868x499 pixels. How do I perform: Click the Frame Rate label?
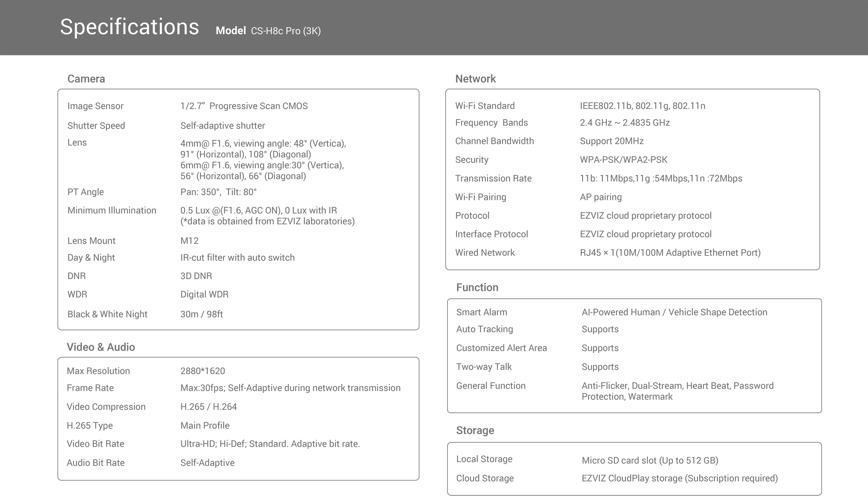pyautogui.click(x=90, y=388)
